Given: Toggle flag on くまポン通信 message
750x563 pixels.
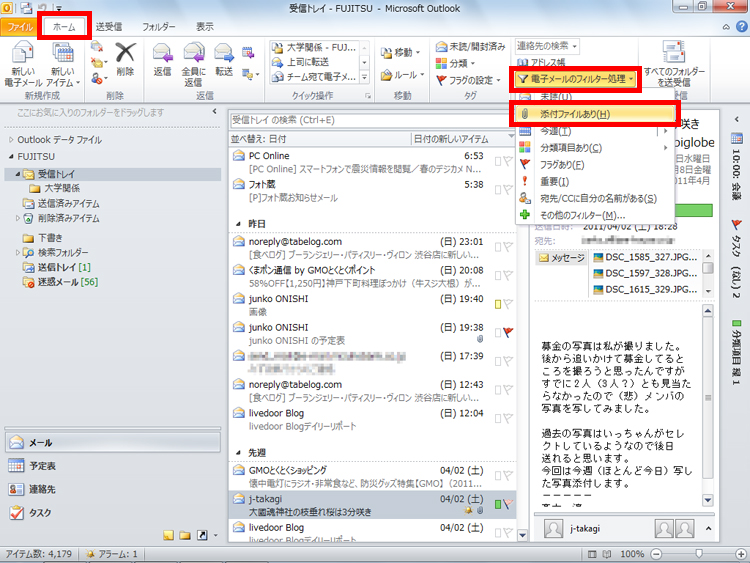Looking at the screenshot, I should pos(508,276).
